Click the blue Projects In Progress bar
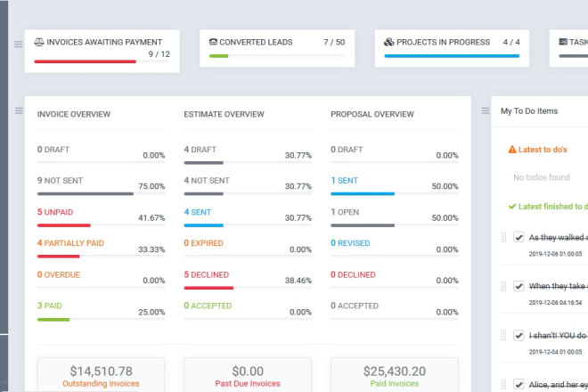The width and height of the screenshot is (588, 392). tap(452, 56)
